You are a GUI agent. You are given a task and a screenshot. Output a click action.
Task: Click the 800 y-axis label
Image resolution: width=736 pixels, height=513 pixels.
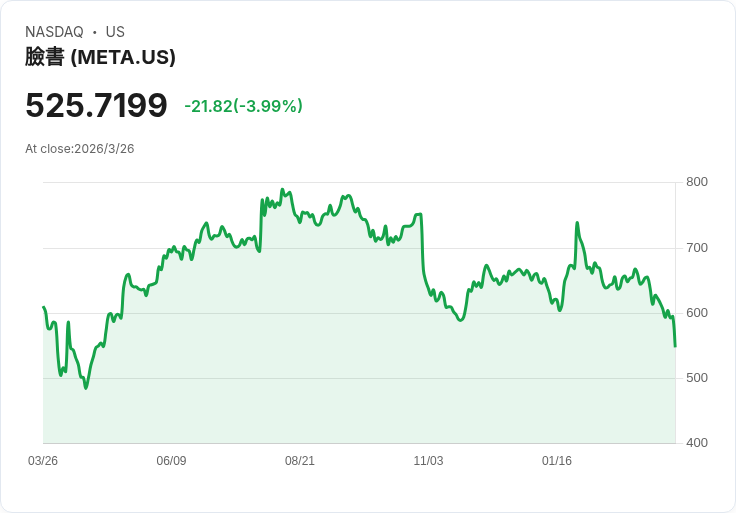click(696, 182)
